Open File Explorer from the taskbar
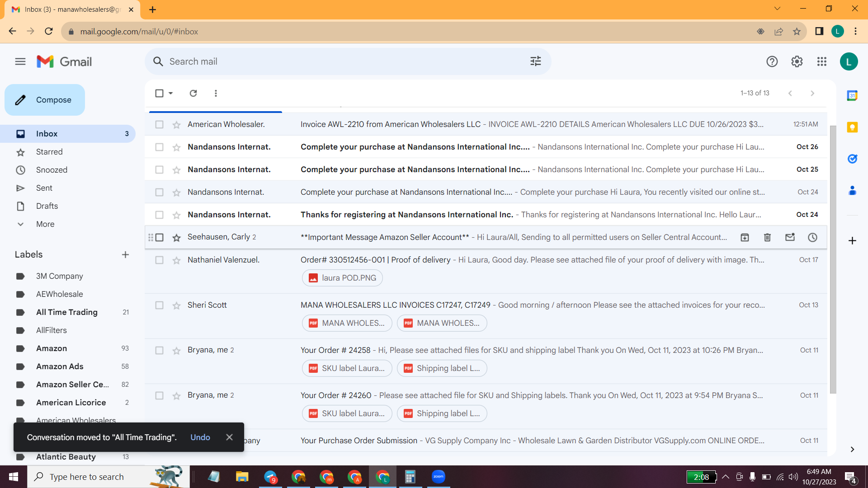This screenshot has width=868, height=488. pos(242,477)
